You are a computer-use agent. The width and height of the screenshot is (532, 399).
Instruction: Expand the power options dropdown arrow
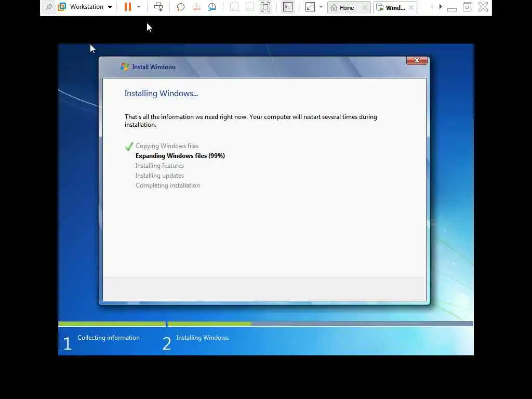pos(139,7)
